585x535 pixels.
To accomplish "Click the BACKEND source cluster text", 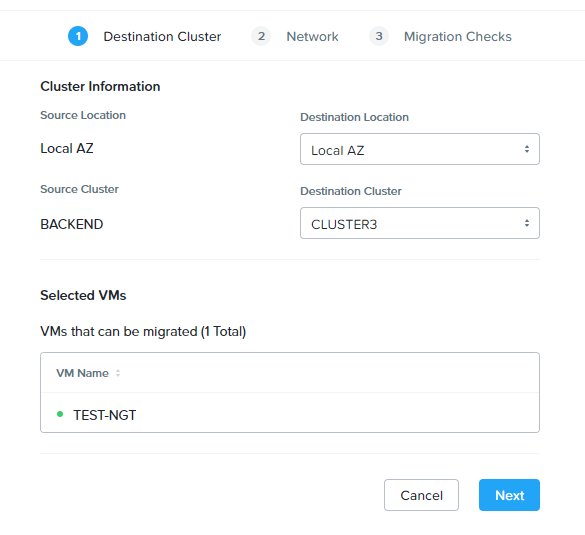I will point(72,224).
